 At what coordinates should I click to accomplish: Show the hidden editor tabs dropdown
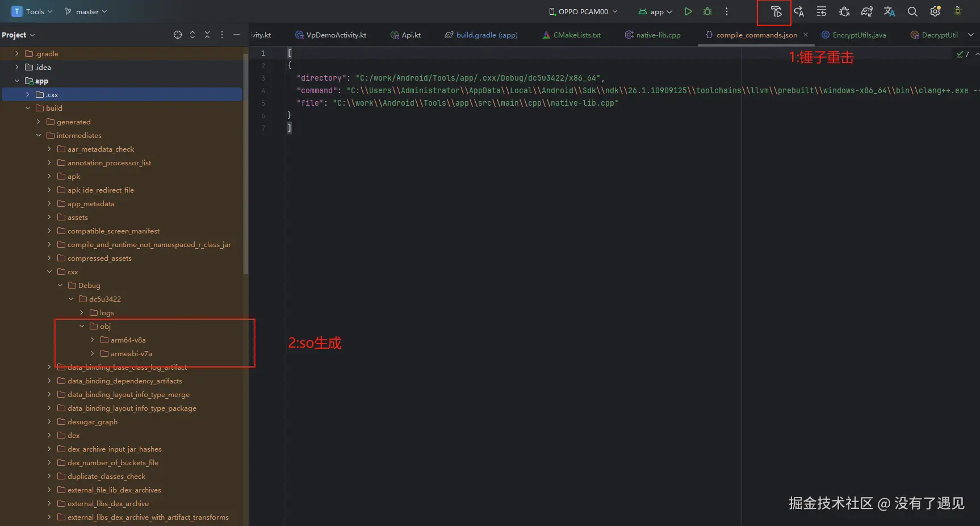970,35
